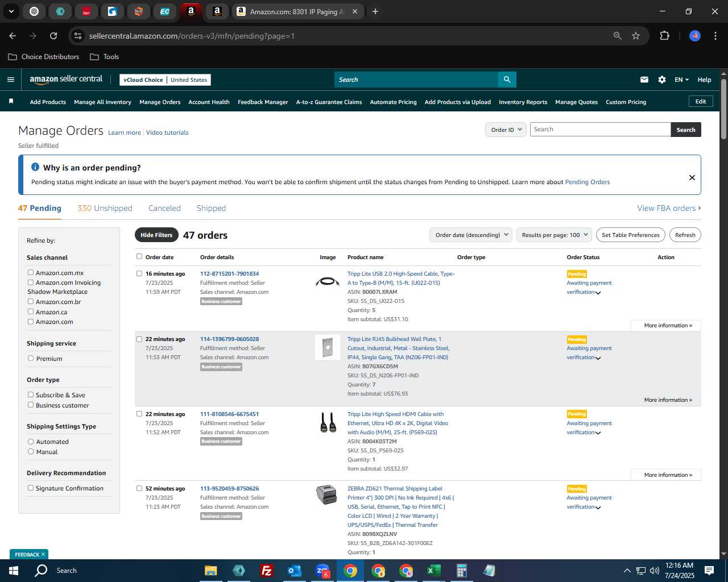
Task: Open the Chrome extensions puzzle icon
Action: pyautogui.click(x=664, y=36)
